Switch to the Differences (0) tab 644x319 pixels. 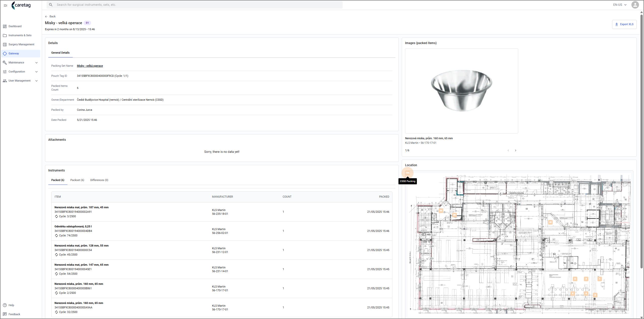99,180
